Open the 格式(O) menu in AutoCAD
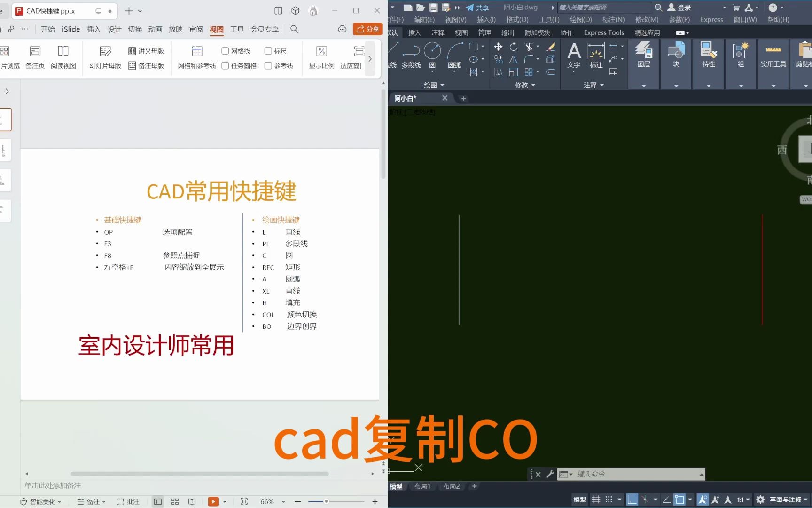Screen dimensions: 812x508 click(516, 19)
